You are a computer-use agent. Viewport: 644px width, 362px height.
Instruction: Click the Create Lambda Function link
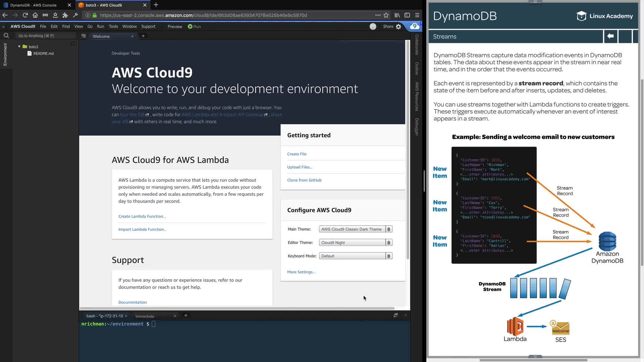[142, 217]
